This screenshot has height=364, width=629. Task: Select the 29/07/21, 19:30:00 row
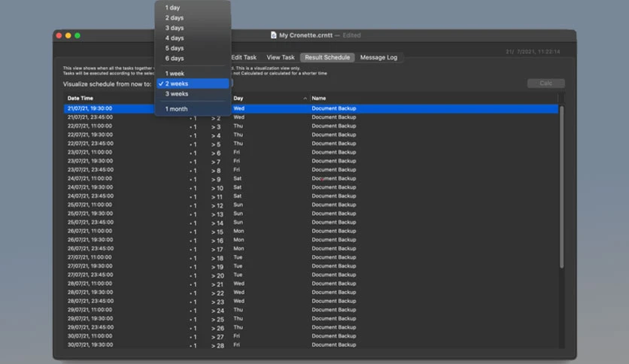point(311,319)
